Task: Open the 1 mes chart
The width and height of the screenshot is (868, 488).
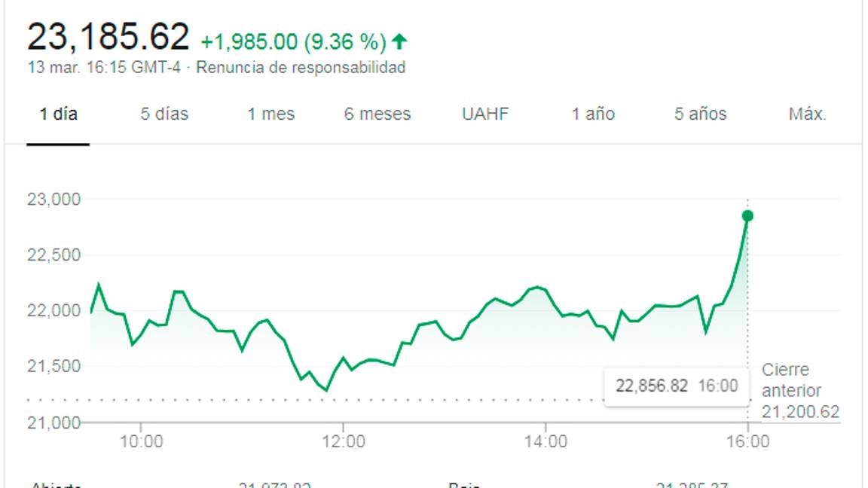Action: tap(270, 114)
